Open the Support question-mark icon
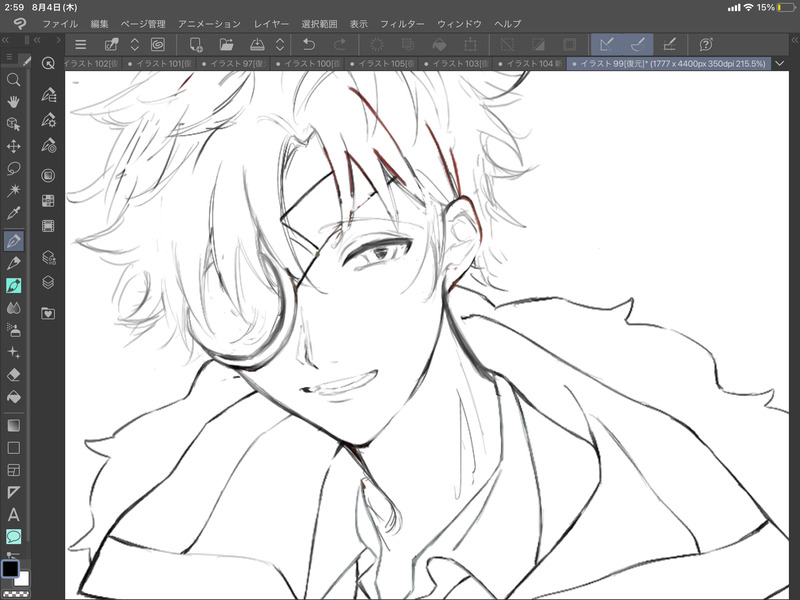The image size is (800, 600). [706, 44]
